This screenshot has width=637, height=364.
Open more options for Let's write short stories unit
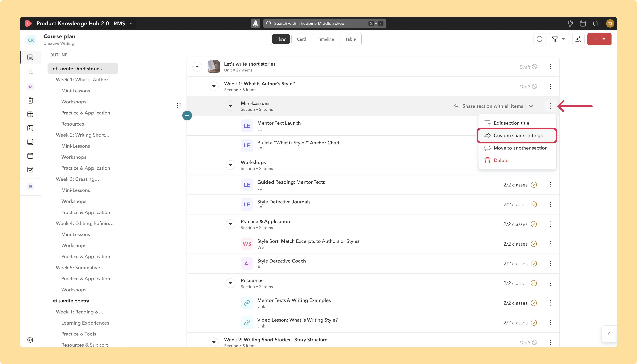(550, 67)
